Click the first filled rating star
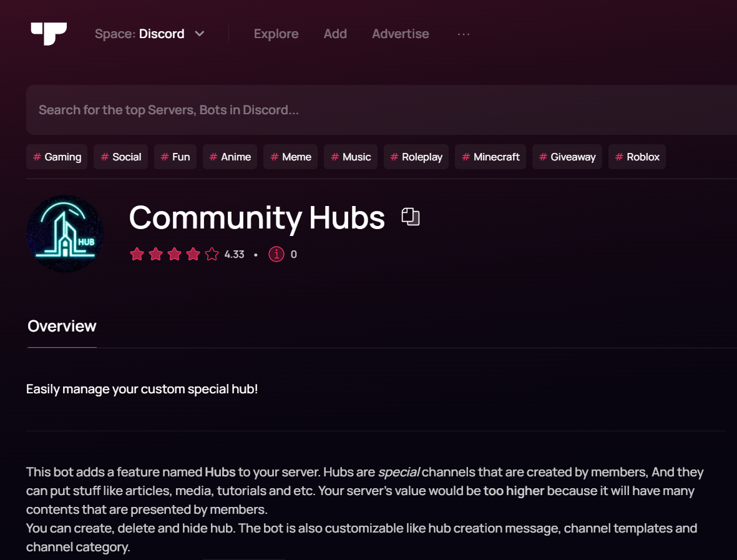Screen dimensions: 737x560 tap(137, 254)
